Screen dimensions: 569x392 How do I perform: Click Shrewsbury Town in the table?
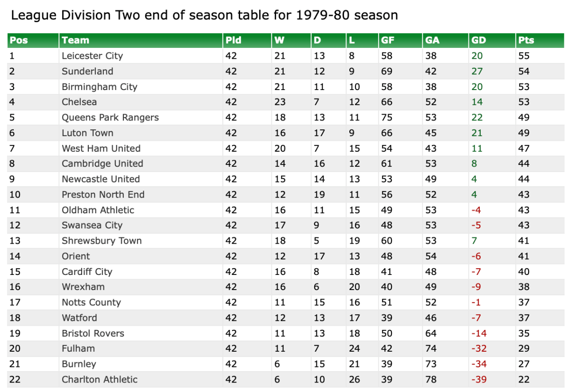coord(102,241)
